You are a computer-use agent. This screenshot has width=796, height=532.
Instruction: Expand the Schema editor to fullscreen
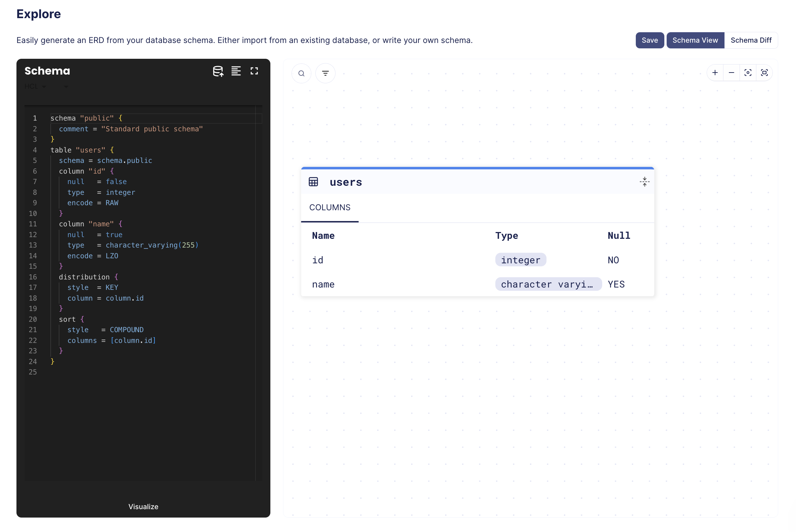(x=254, y=71)
